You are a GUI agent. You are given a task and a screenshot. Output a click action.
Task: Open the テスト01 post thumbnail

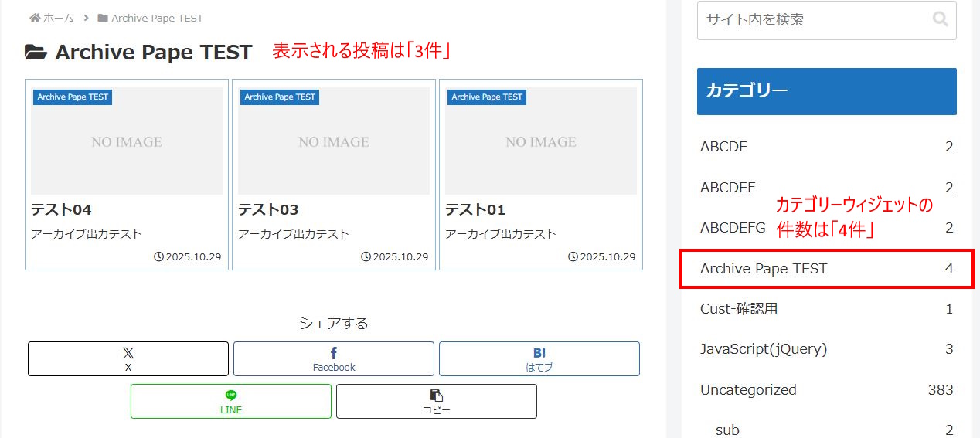(x=541, y=141)
